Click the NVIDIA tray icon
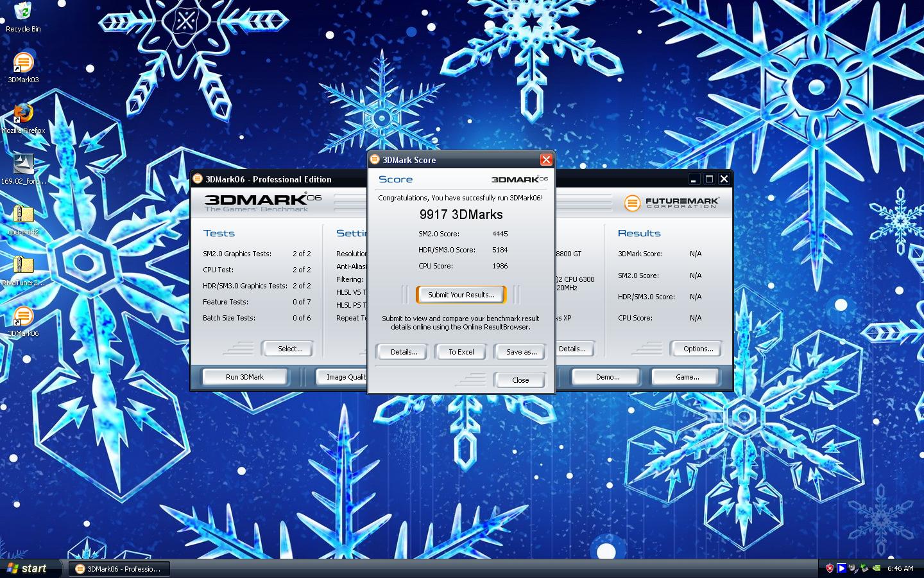This screenshot has height=578, width=924. tap(877, 568)
